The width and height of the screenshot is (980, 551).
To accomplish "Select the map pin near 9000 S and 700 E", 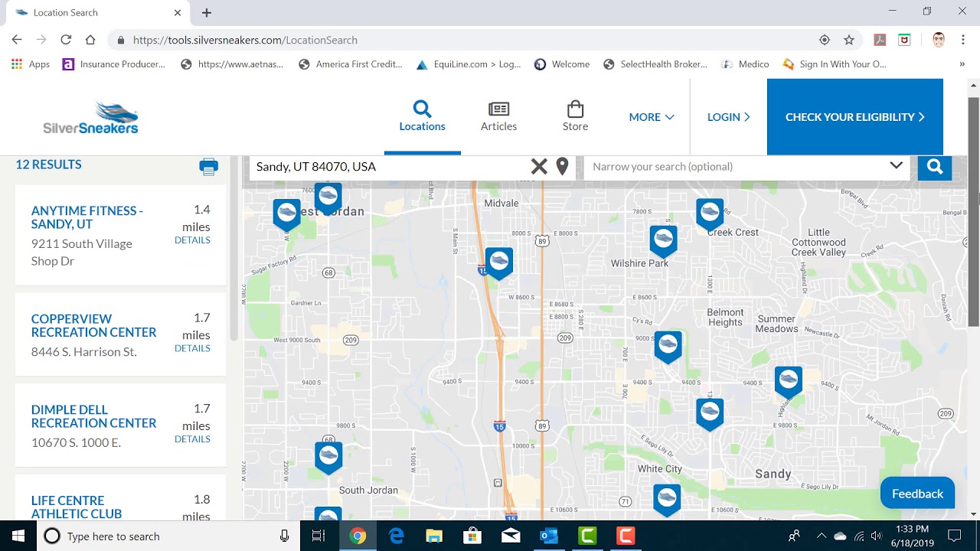I will (x=668, y=346).
